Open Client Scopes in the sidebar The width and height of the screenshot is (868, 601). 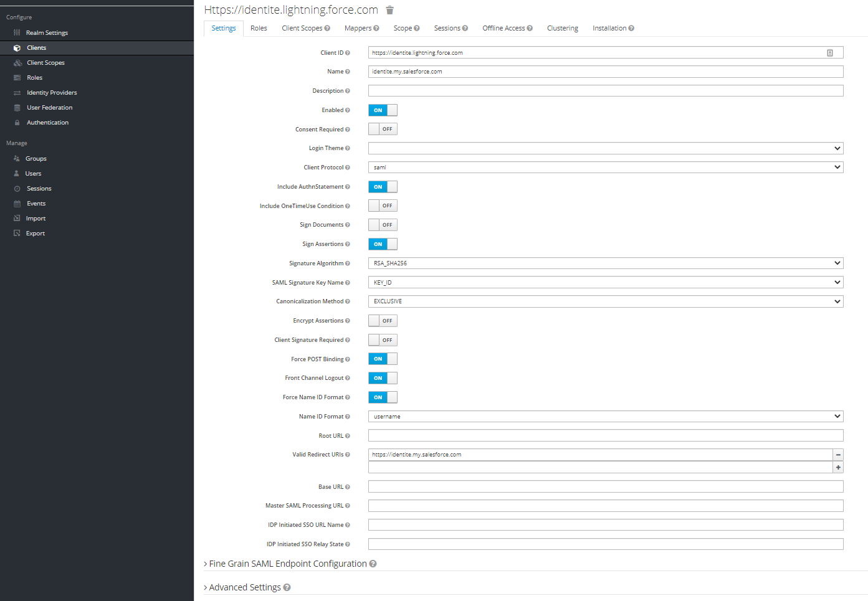tap(45, 63)
